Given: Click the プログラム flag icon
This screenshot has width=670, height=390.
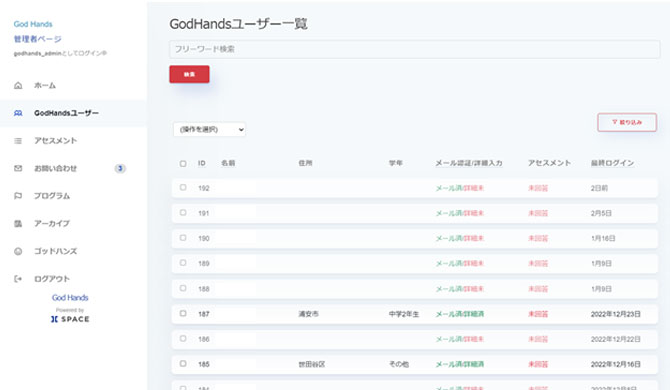Looking at the screenshot, I should pyautogui.click(x=18, y=196).
